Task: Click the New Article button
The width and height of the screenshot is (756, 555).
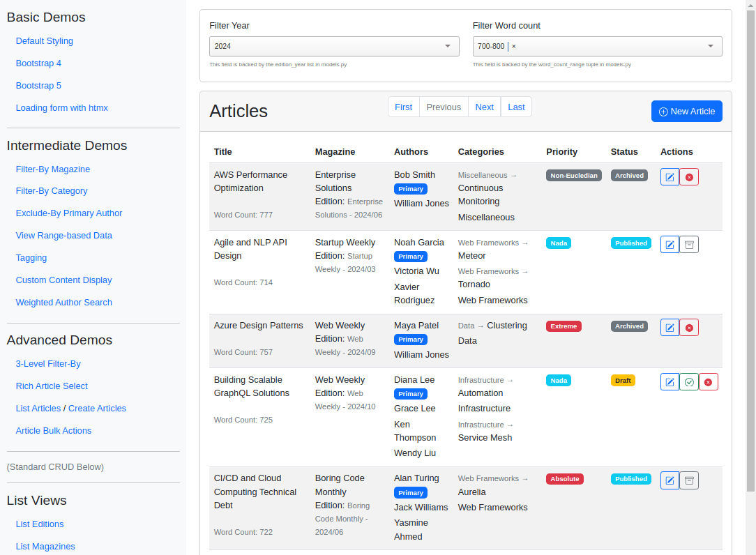Action: 686,111
